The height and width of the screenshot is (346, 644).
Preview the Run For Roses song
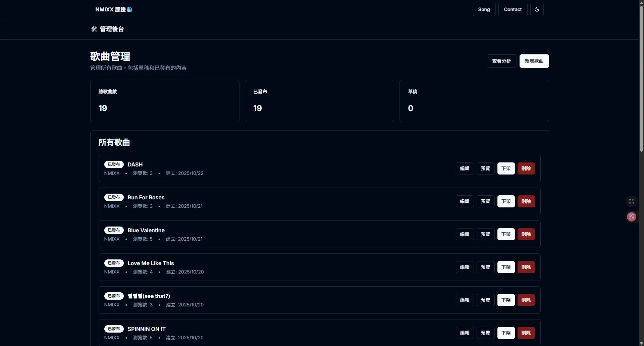485,201
